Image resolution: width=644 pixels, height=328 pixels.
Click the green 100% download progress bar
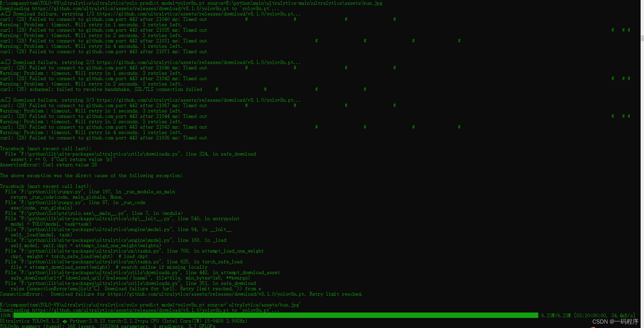[275, 316]
